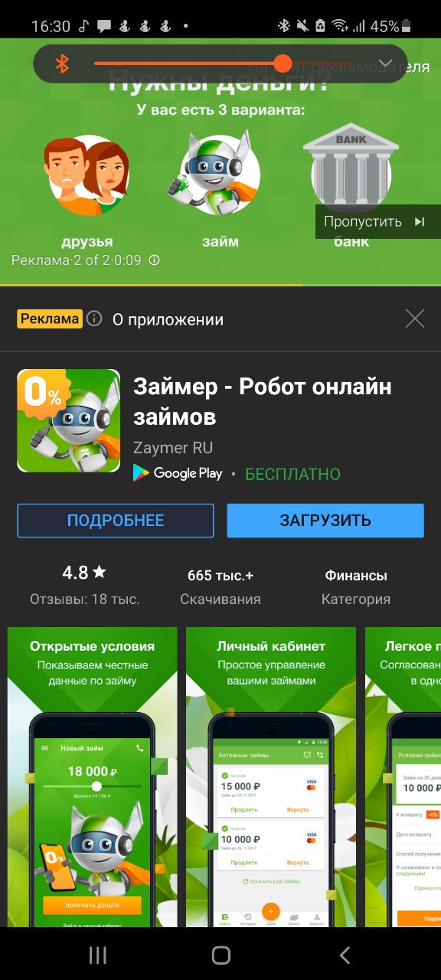Tap the 4.8 star rating
This screenshot has width=441, height=980.
(84, 573)
